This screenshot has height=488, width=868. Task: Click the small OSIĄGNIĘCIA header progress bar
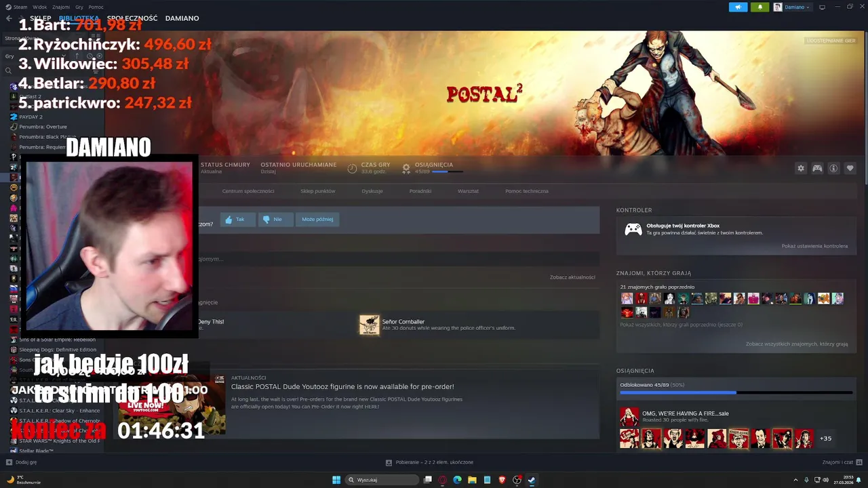point(448,171)
